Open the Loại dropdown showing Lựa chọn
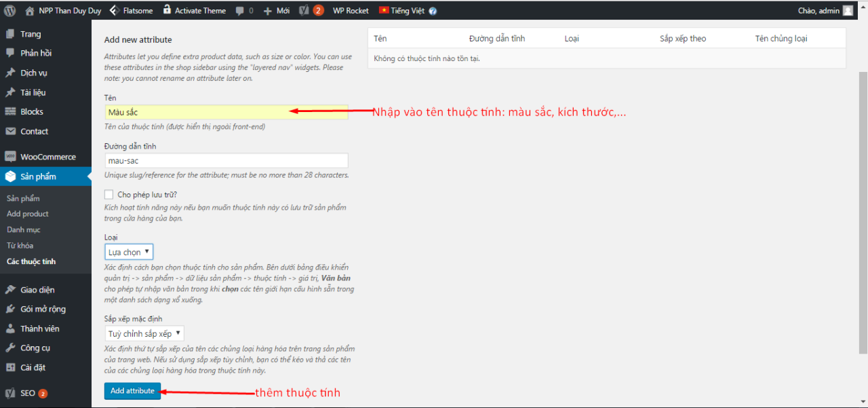 coord(128,251)
